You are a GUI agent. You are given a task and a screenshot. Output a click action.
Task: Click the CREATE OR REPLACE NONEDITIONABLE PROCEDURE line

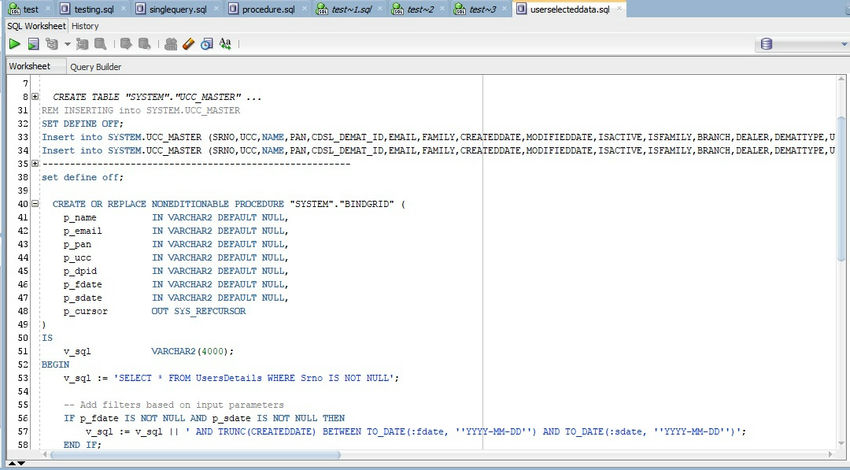[229, 204]
